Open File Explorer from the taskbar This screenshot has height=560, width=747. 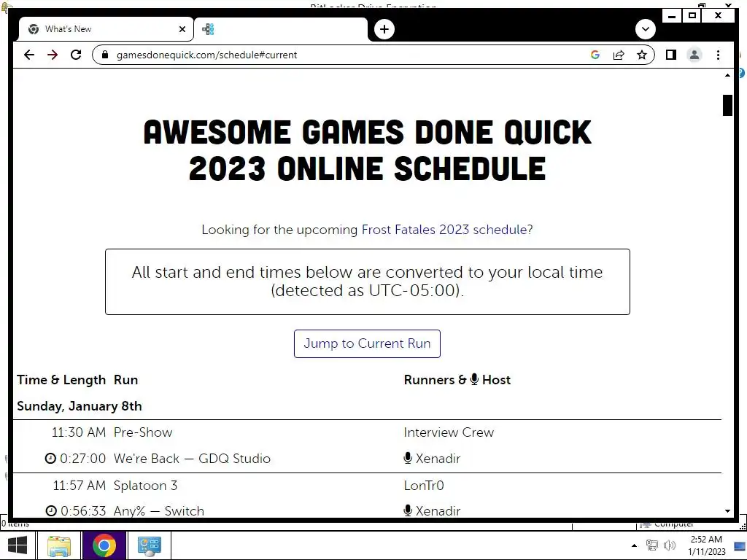click(59, 545)
